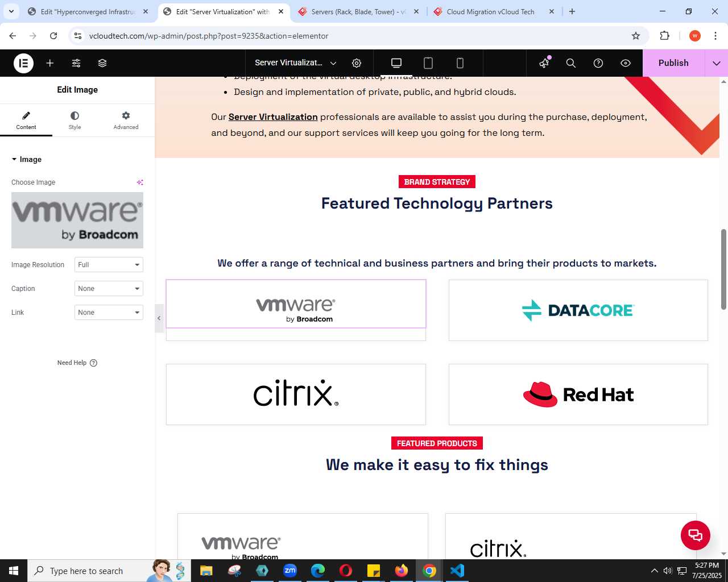Image resolution: width=728 pixels, height=582 pixels.
Task: Open the Finder search icon
Action: 571,63
